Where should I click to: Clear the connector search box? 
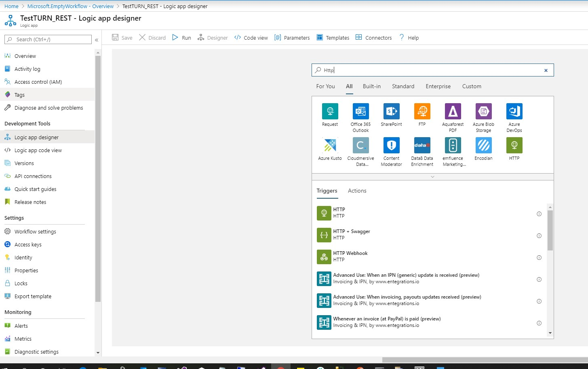tap(546, 70)
